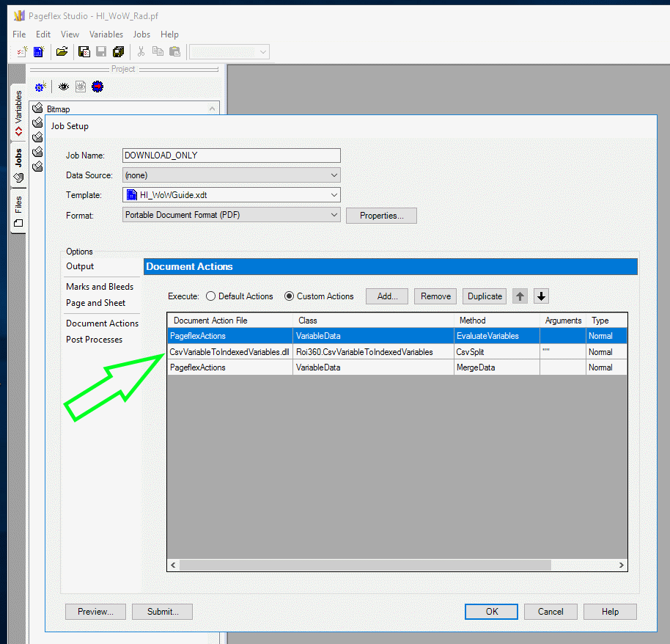Click the Cut scissors icon
The width and height of the screenshot is (670, 644).
[141, 52]
